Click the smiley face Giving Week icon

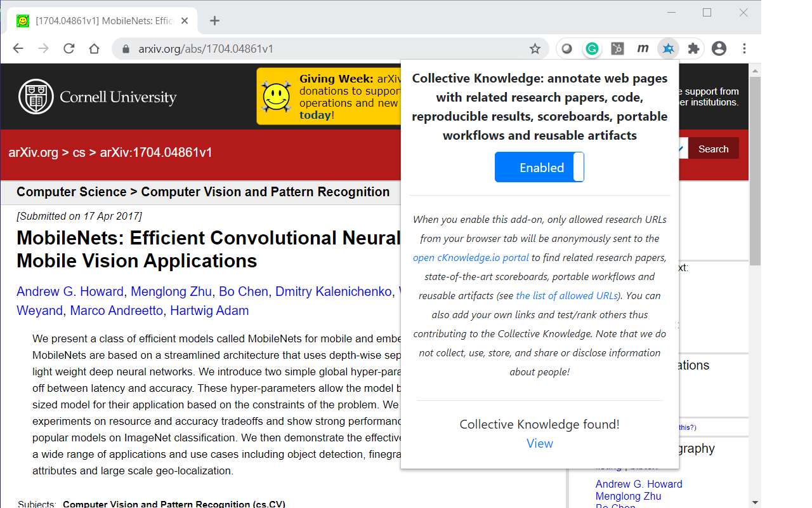click(276, 97)
